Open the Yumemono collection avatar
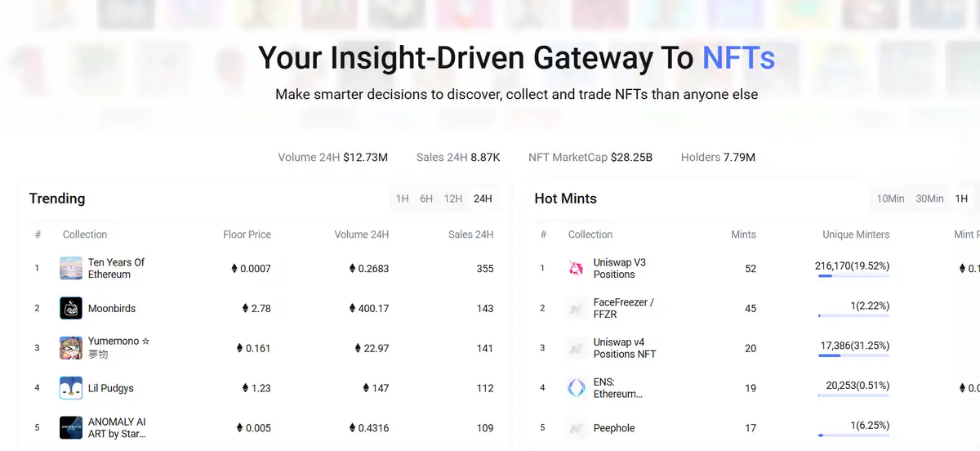Image resolution: width=980 pixels, height=451 pixels. (71, 348)
